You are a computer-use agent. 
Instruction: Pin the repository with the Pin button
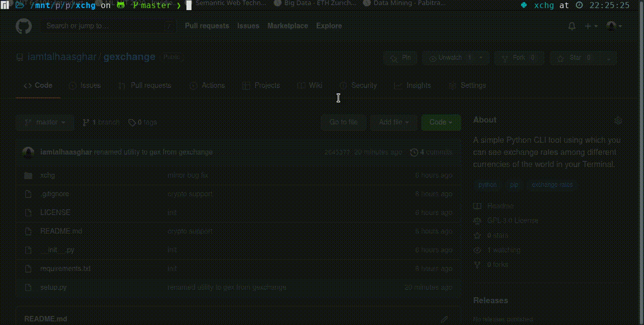[x=400, y=58]
